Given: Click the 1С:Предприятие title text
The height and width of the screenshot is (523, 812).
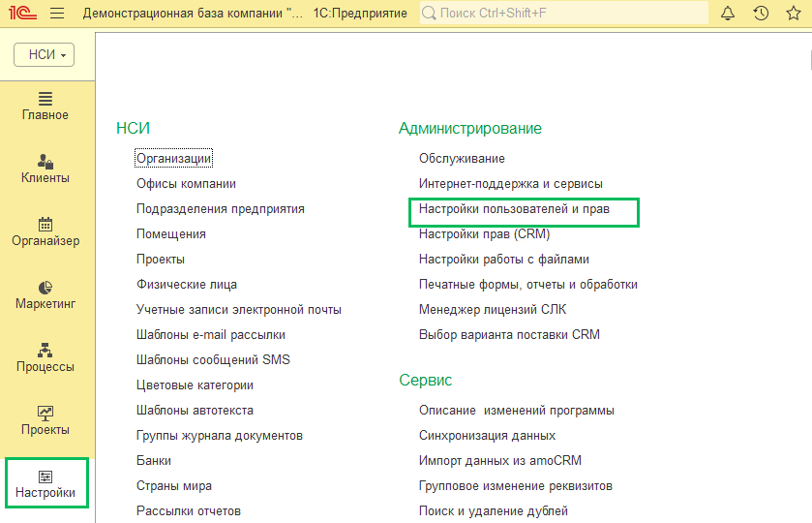Looking at the screenshot, I should 360,13.
